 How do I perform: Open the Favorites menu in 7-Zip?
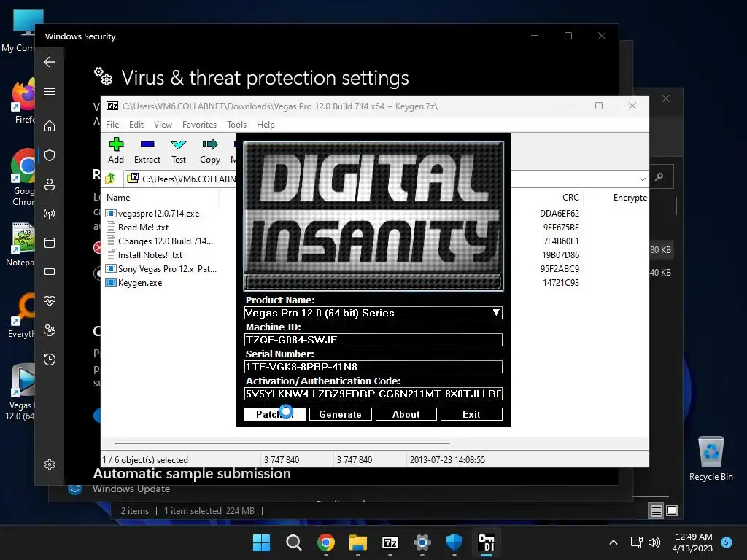199,124
